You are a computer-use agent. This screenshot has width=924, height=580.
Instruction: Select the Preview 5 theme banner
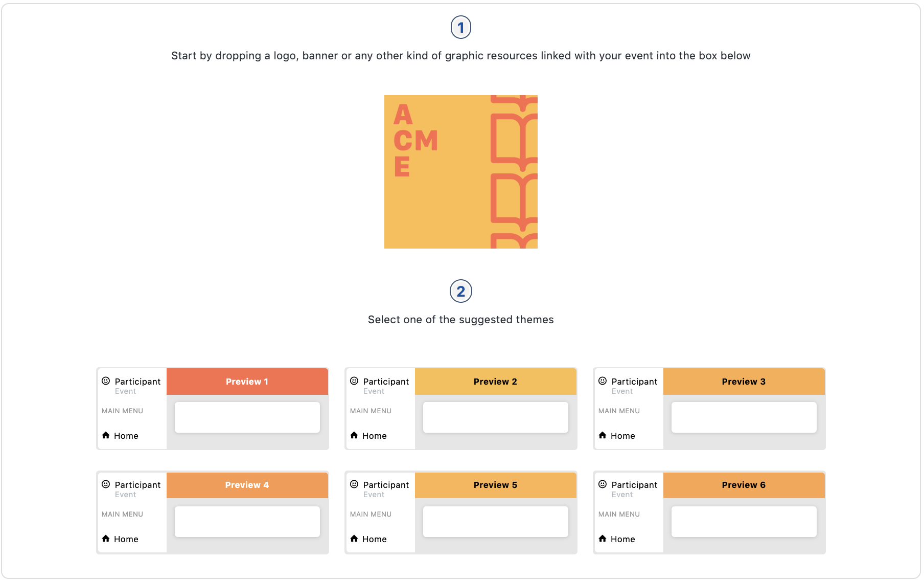tap(495, 485)
